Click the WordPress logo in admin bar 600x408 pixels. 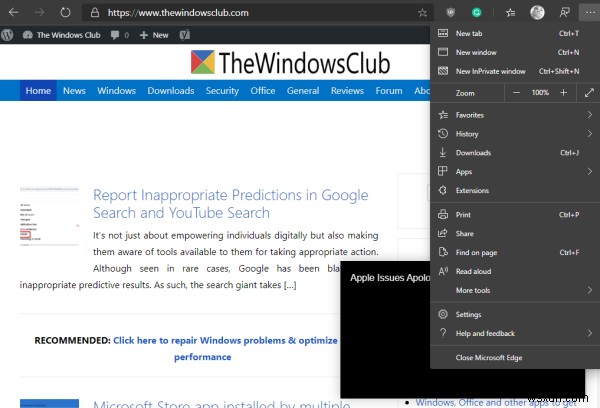point(7,35)
